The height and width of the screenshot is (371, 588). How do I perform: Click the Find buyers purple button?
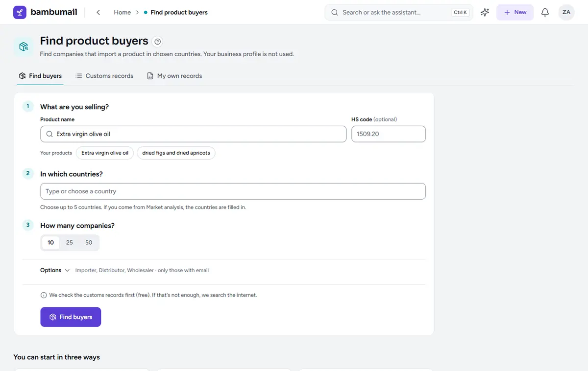click(x=71, y=317)
